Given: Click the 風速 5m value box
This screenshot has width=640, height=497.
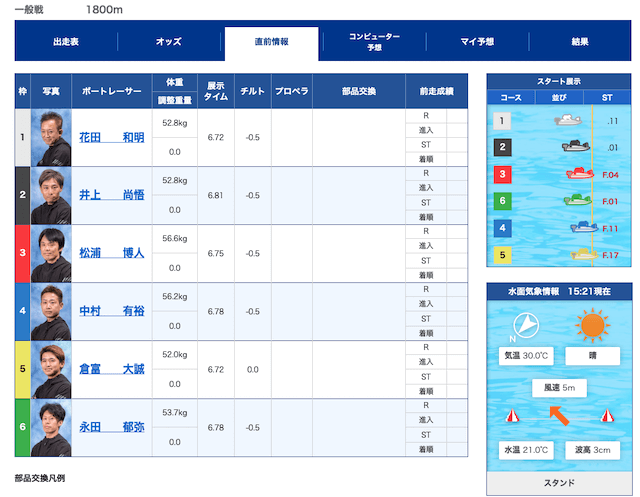Looking at the screenshot, I should [x=559, y=388].
